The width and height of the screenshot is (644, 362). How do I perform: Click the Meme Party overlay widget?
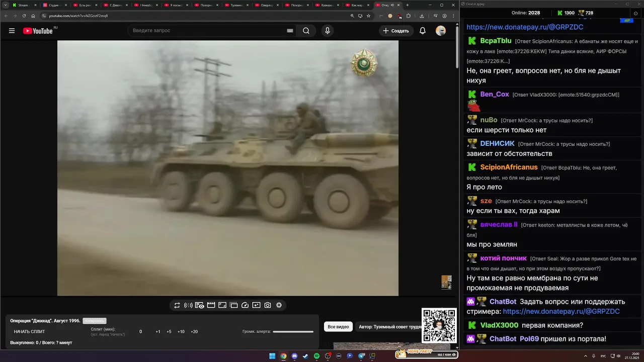(x=426, y=353)
